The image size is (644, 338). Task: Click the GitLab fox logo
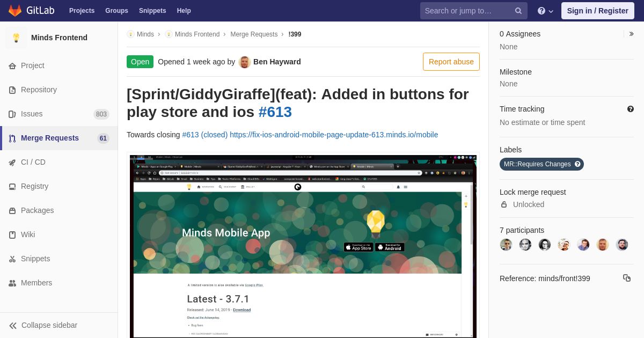pyautogui.click(x=15, y=11)
